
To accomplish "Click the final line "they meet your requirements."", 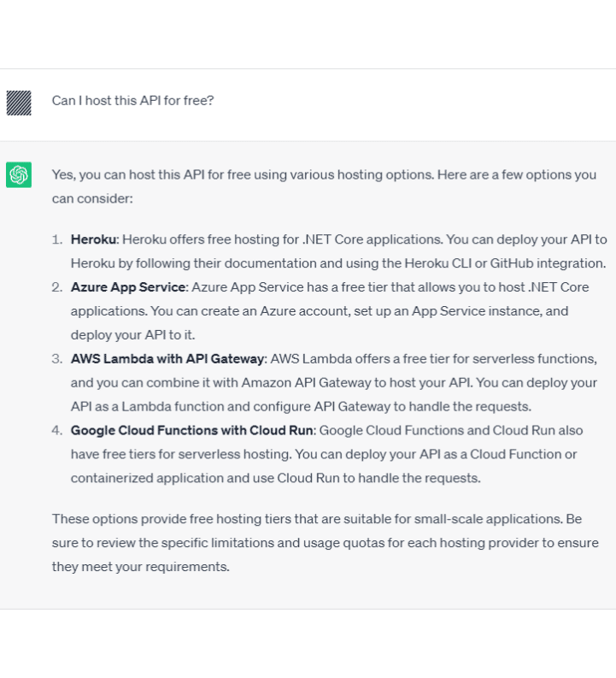I will click(x=141, y=566).
